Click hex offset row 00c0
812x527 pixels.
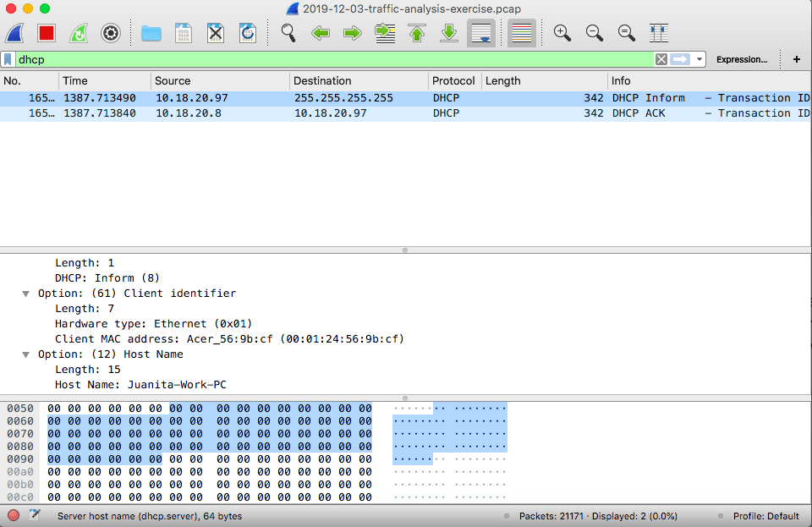[x=20, y=497]
